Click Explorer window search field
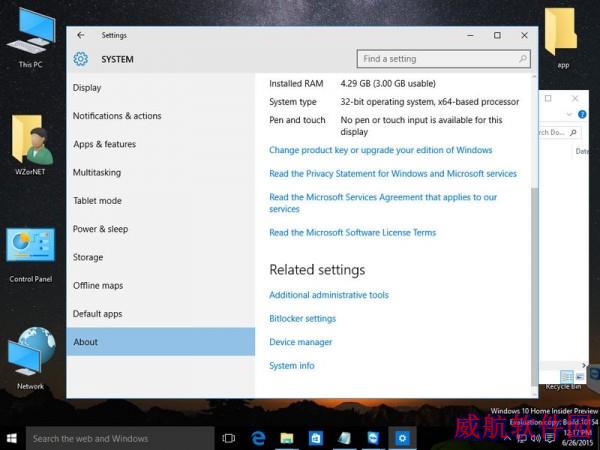The image size is (600, 450). pos(560,132)
